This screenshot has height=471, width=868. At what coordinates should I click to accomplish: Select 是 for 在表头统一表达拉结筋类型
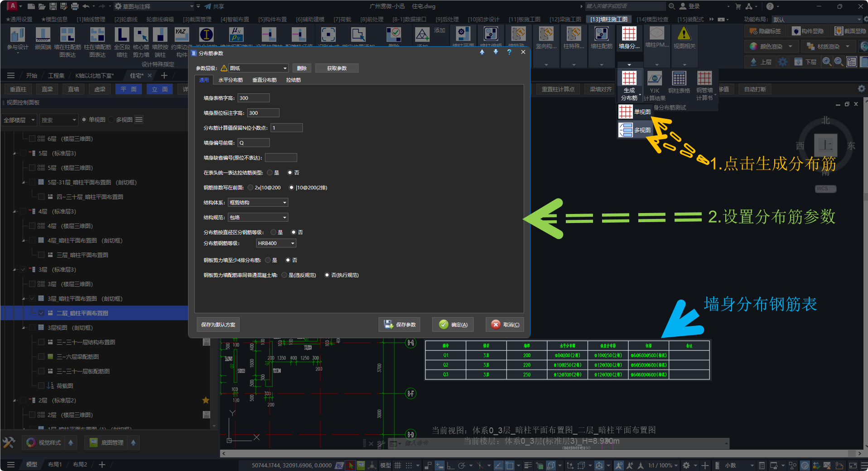270,173
